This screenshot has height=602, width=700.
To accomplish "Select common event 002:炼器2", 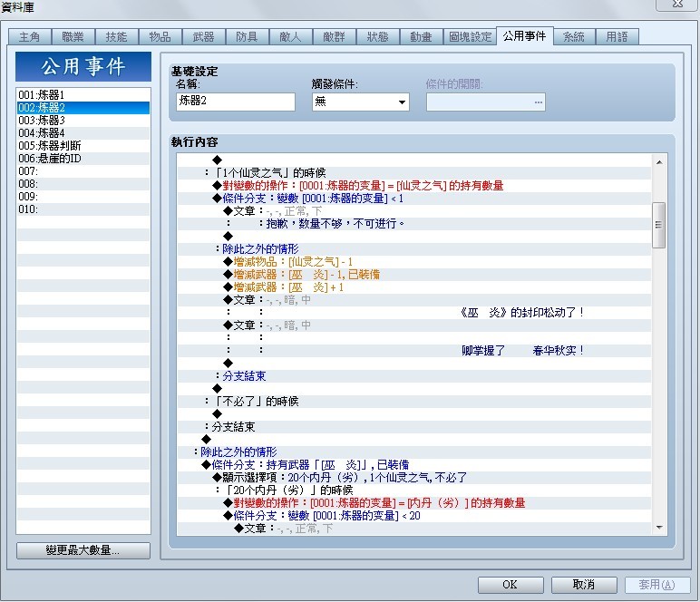I will pos(83,108).
